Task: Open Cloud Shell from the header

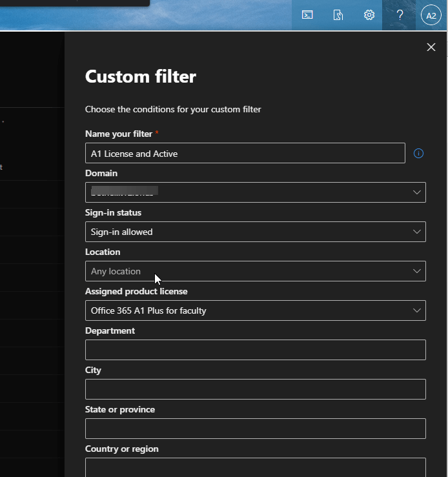Action: [x=307, y=15]
